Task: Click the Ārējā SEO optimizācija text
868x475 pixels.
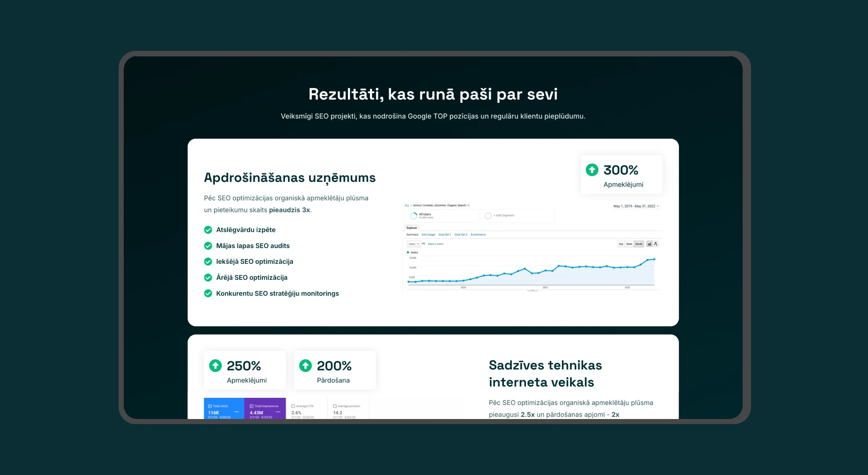Action: click(x=252, y=277)
